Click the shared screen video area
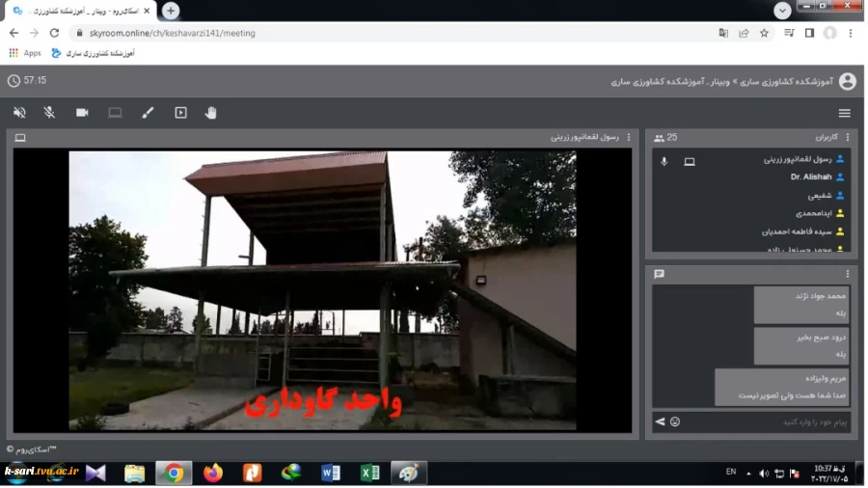This screenshot has width=868, height=488. click(322, 291)
